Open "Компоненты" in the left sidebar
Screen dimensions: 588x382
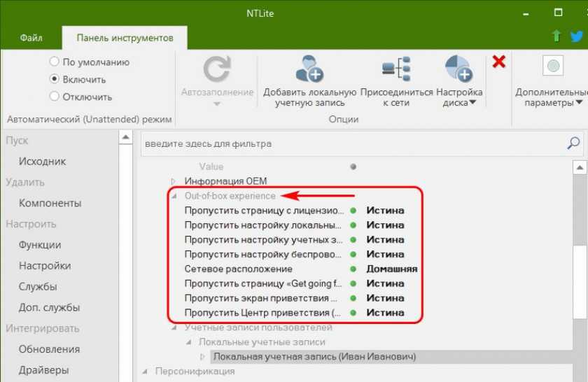pos(50,203)
